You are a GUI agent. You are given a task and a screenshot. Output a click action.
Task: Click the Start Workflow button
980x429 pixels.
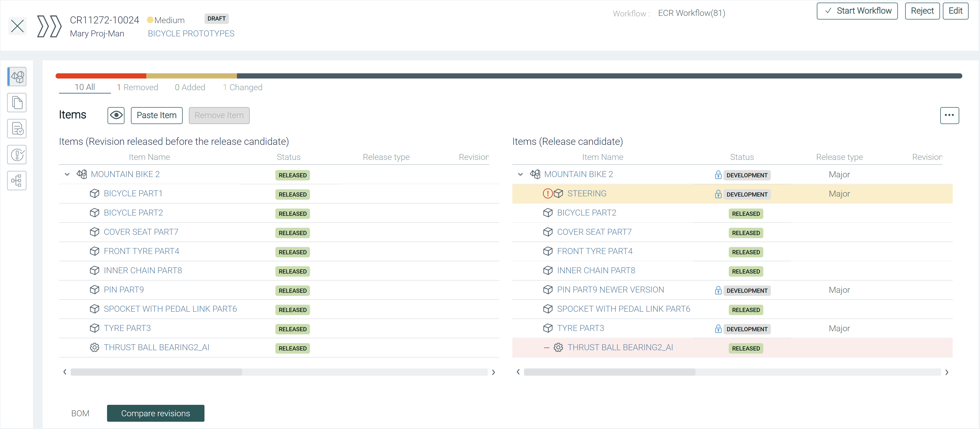[x=857, y=11]
